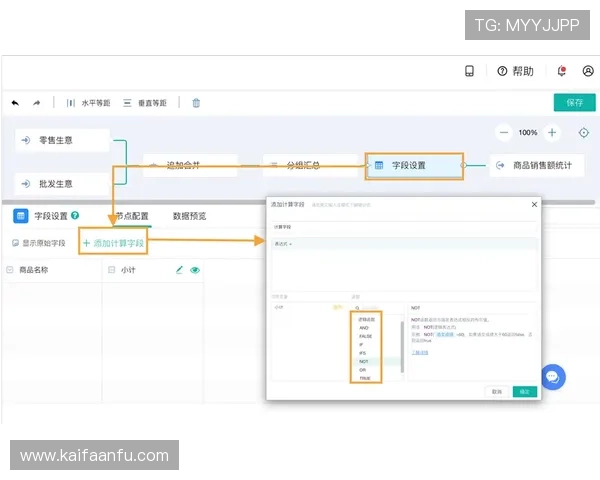Toggle the 商品名称 field checkbox

click(10, 270)
